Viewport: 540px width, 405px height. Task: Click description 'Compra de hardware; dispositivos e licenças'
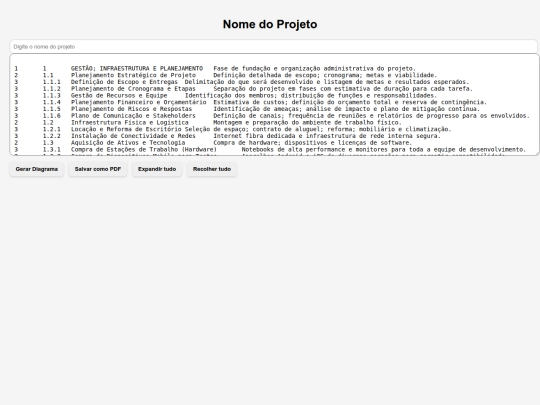click(x=290, y=143)
